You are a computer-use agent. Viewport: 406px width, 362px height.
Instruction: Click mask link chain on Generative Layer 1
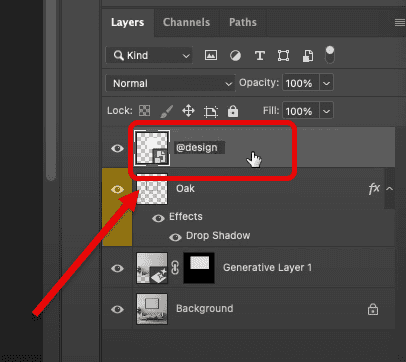[175, 268]
